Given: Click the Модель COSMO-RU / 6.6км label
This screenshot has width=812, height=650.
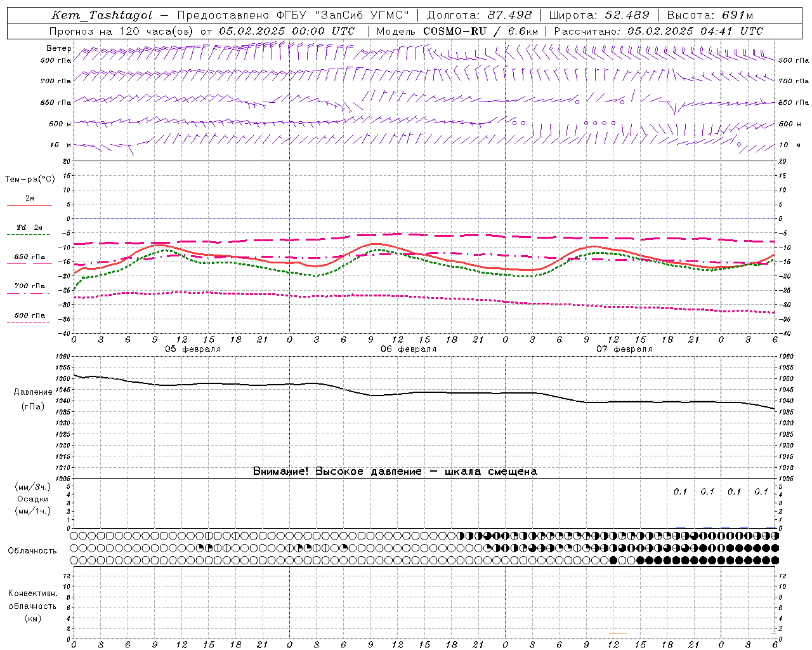Looking at the screenshot, I should coord(457,31).
